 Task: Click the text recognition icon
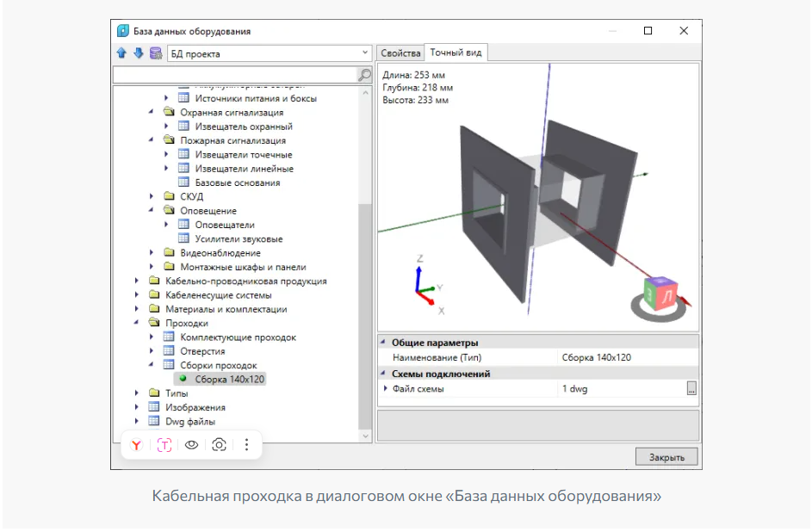pyautogui.click(x=164, y=445)
